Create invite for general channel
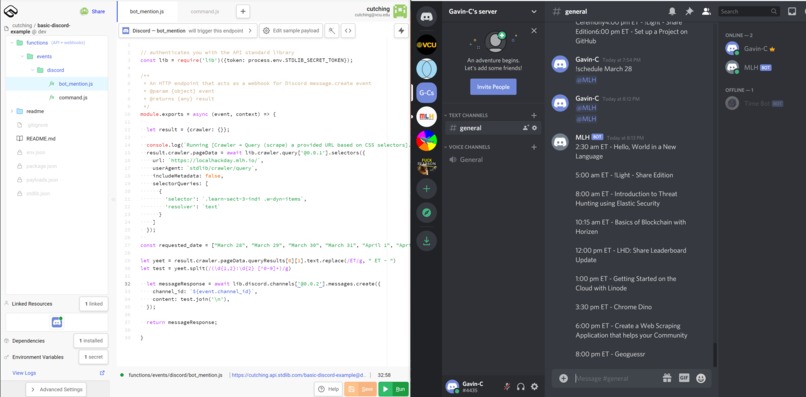Screen dimensions: 806x397 (525, 128)
